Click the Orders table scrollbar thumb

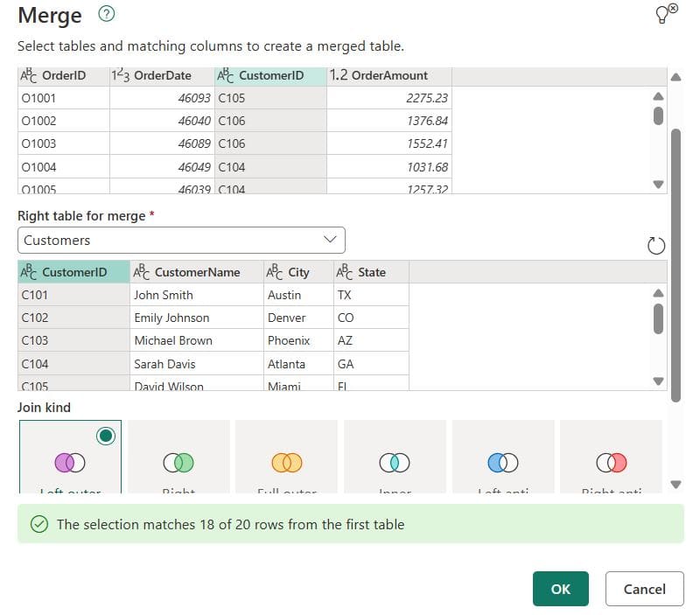click(658, 115)
